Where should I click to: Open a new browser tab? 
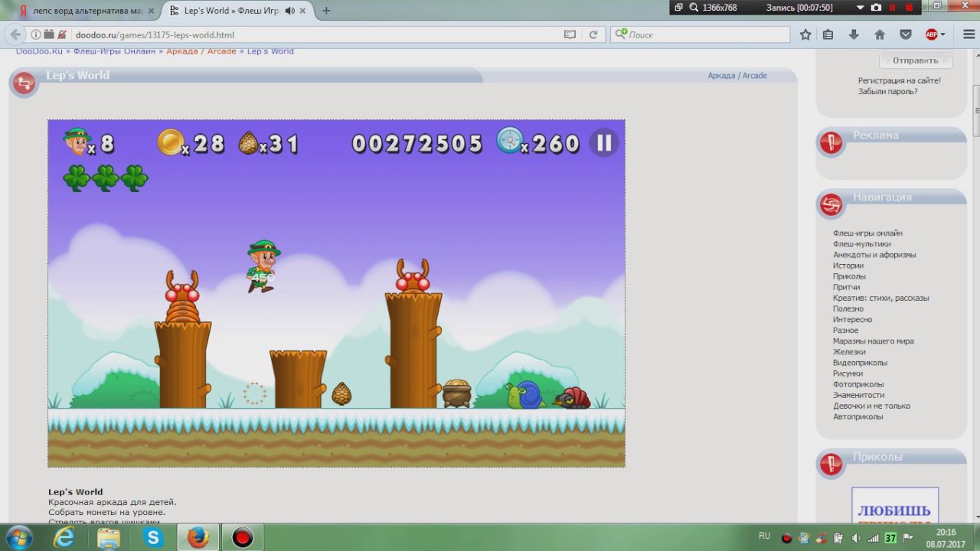[326, 11]
